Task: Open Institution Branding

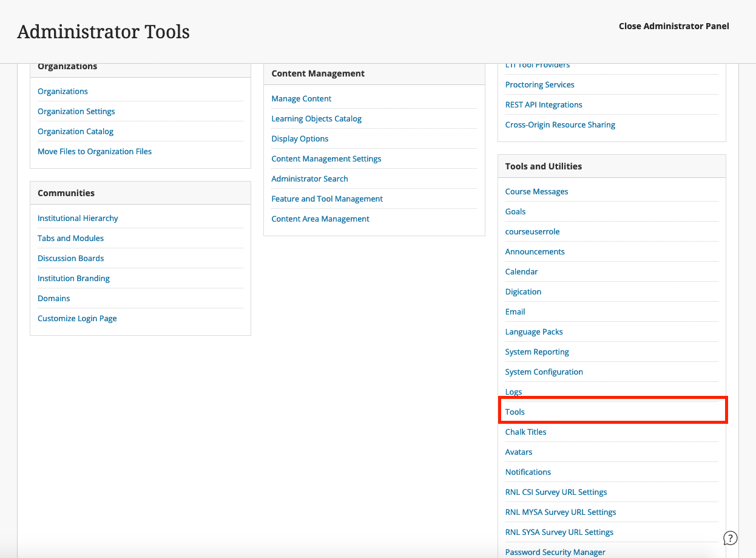Action: pyautogui.click(x=73, y=278)
